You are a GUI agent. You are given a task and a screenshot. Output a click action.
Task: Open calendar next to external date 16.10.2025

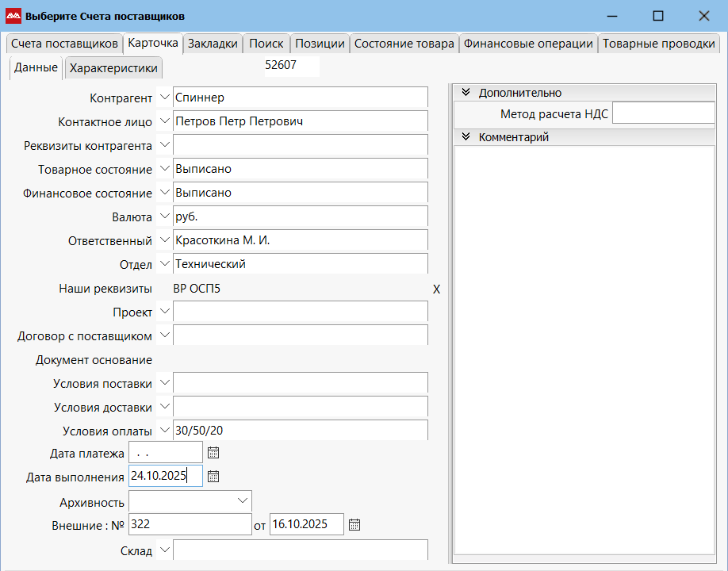tap(354, 524)
